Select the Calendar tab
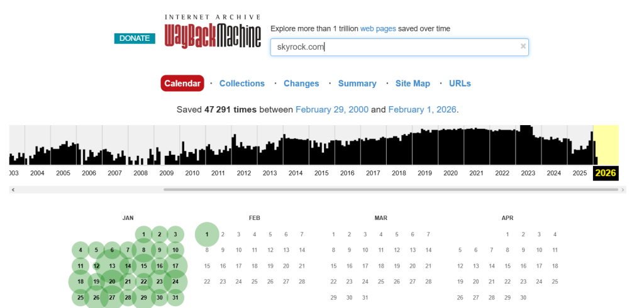Screen dimensions: 644x308 point(182,84)
